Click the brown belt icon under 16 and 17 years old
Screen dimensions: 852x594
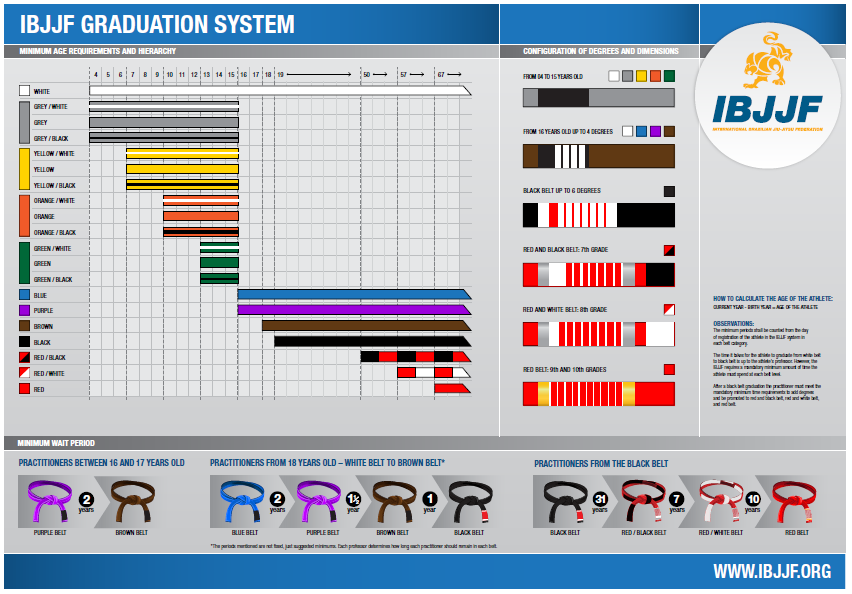pos(133,501)
